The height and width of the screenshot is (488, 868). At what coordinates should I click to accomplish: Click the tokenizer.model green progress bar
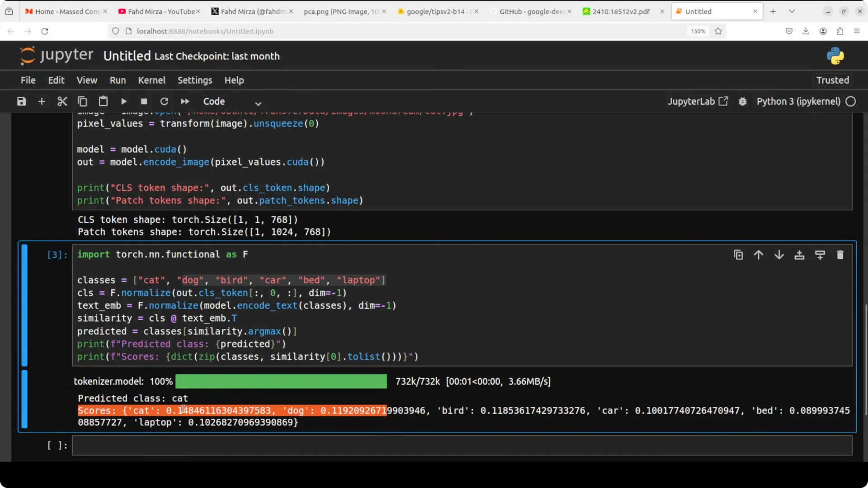[281, 381]
